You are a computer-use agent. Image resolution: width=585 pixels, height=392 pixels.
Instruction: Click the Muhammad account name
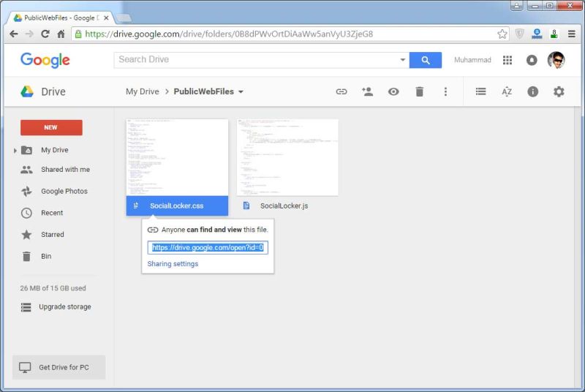(472, 60)
